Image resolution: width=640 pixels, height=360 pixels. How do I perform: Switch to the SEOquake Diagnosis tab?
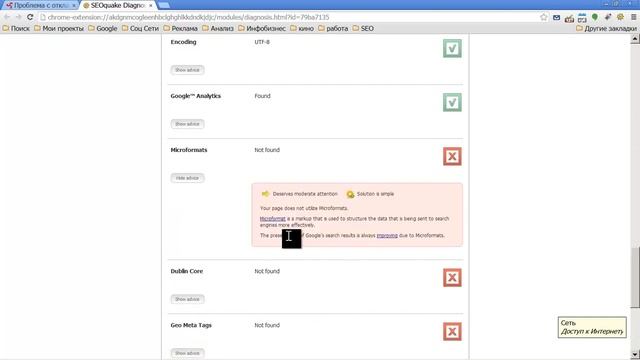pyautogui.click(x=118, y=5)
